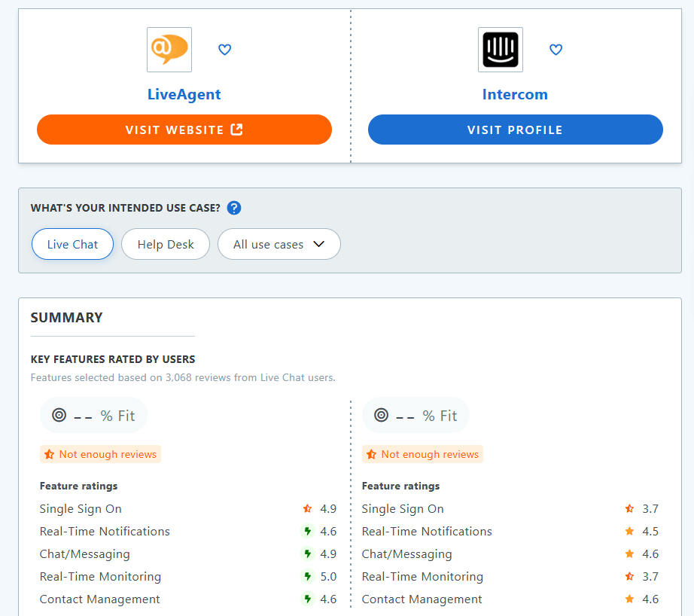Click VISIT PROFILE for Intercom
Screen dimensions: 694x616
pos(515,130)
